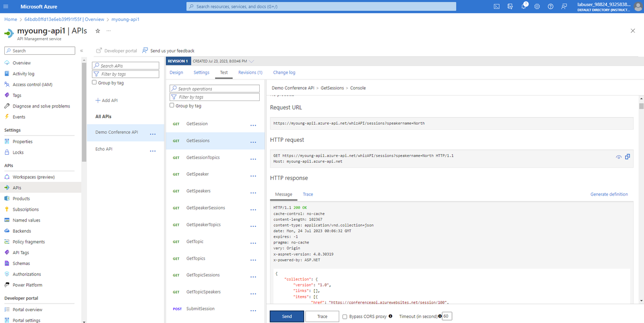Open Subscriptions under APIs

26,209
